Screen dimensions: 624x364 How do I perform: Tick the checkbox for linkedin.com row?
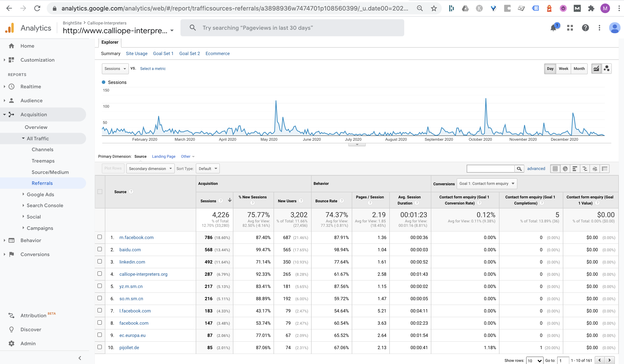[100, 262]
